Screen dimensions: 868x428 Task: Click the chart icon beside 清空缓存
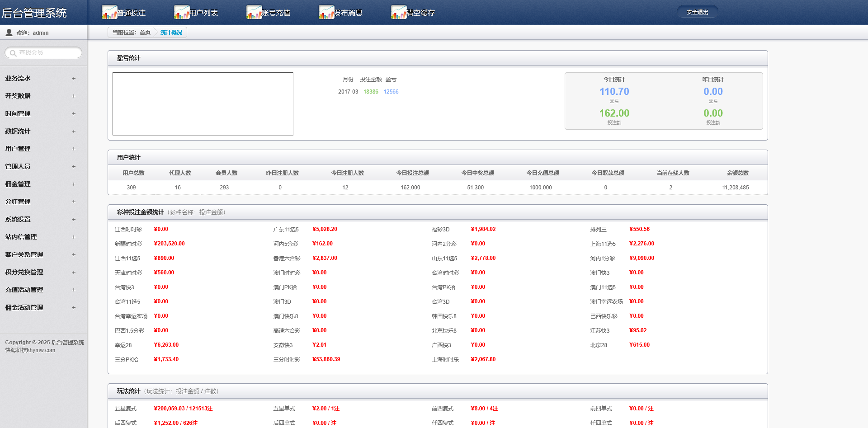pos(398,12)
